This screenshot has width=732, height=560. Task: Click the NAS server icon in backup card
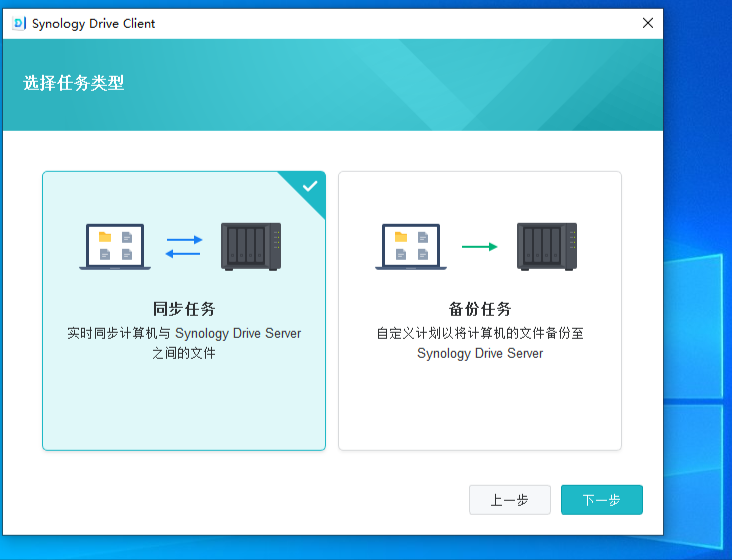tap(547, 246)
